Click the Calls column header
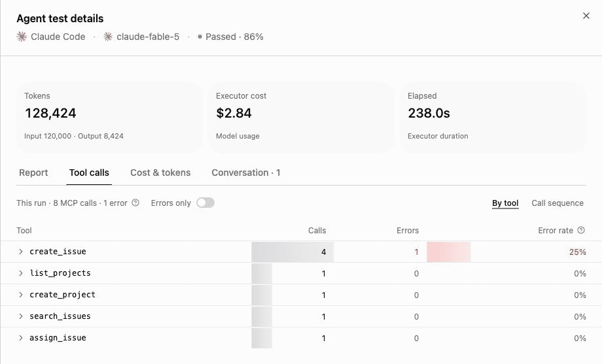The image size is (602, 364). 317,231
